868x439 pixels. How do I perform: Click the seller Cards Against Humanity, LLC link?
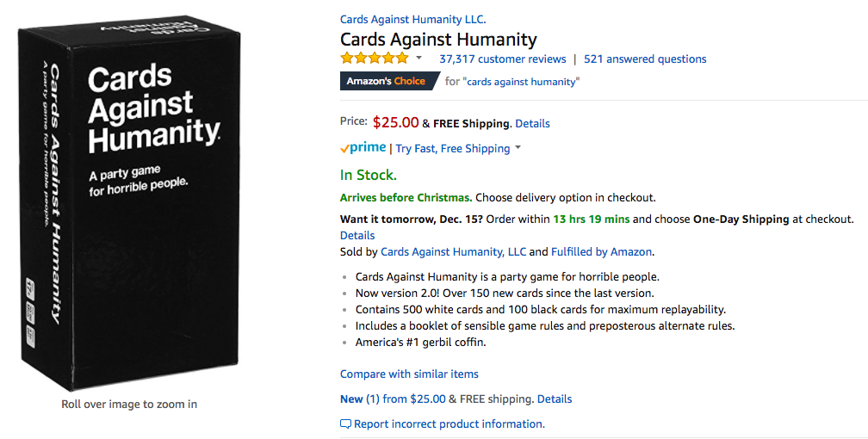[x=453, y=251]
